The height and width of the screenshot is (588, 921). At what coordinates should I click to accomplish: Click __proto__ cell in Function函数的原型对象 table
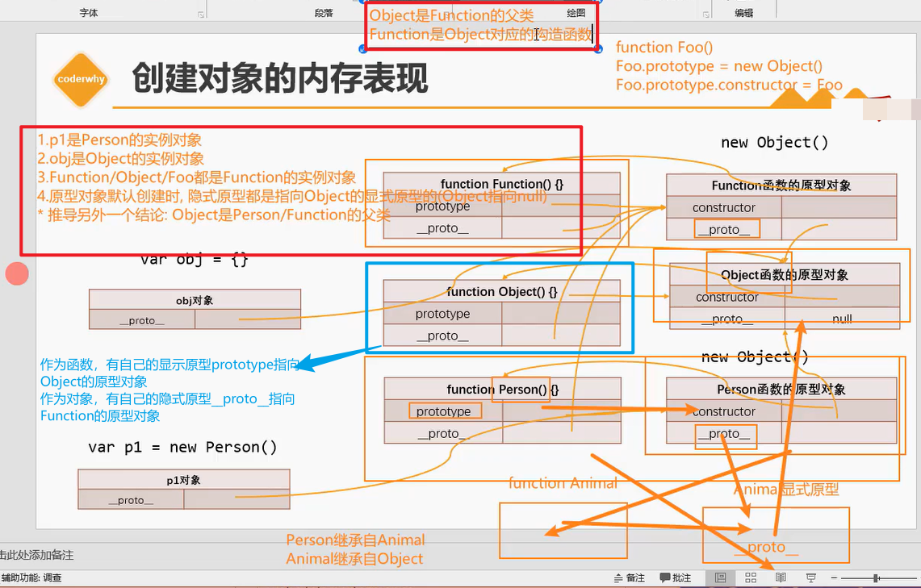pyautogui.click(x=723, y=229)
